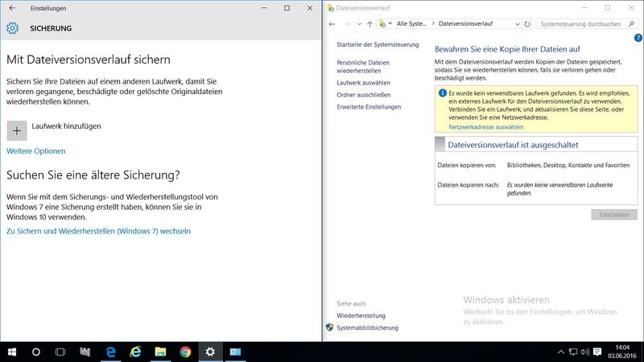Click the plus button to add a drive
This screenshot has width=644, height=362.
pyautogui.click(x=17, y=130)
